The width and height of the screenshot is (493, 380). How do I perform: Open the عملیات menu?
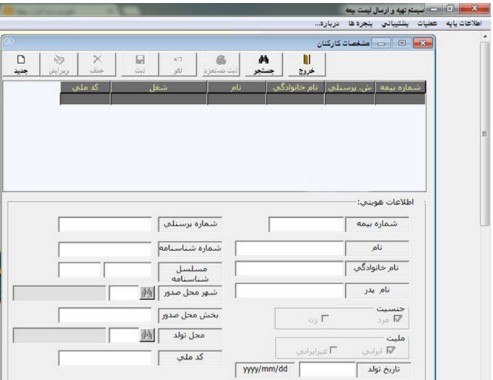(427, 23)
